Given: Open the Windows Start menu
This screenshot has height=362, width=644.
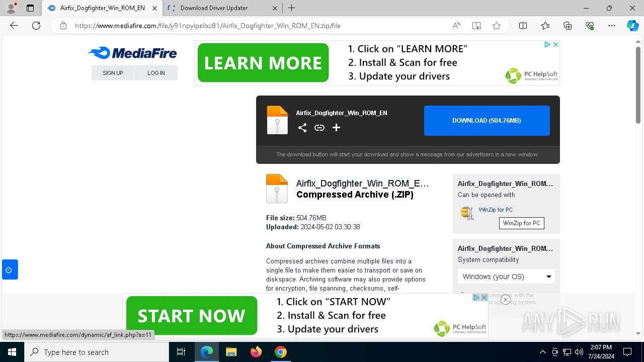Looking at the screenshot, I should (12, 352).
